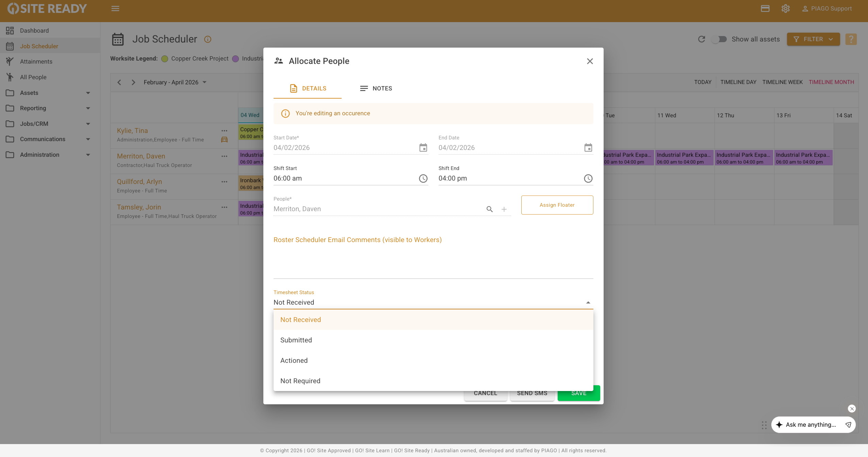
Task: Collapse the Timesheet Status dropdown arrow
Action: click(588, 302)
